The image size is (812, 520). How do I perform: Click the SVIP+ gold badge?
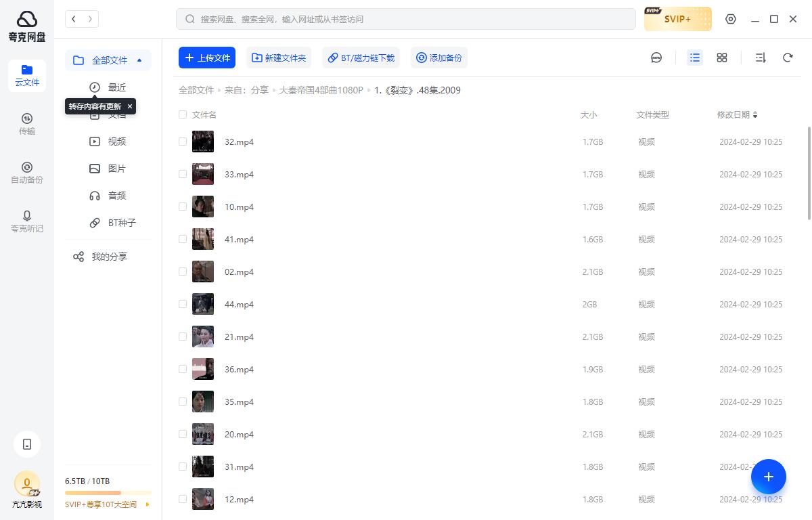pyautogui.click(x=677, y=19)
